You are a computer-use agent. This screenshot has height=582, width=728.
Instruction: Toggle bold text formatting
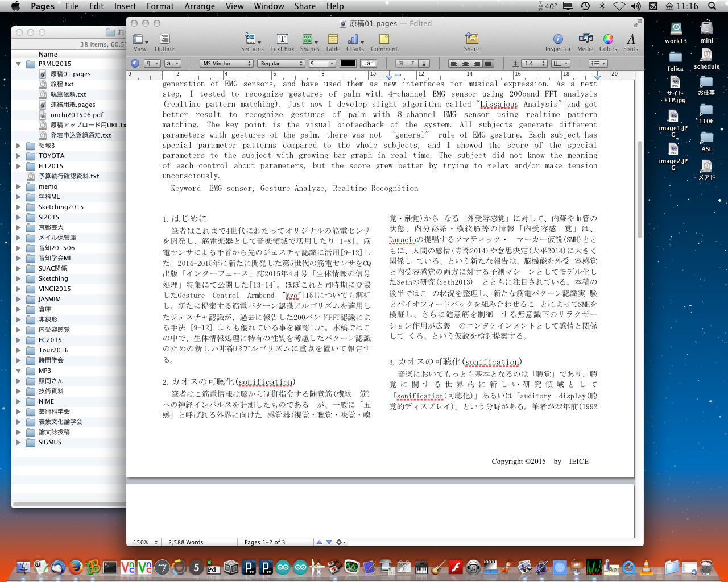click(x=401, y=64)
